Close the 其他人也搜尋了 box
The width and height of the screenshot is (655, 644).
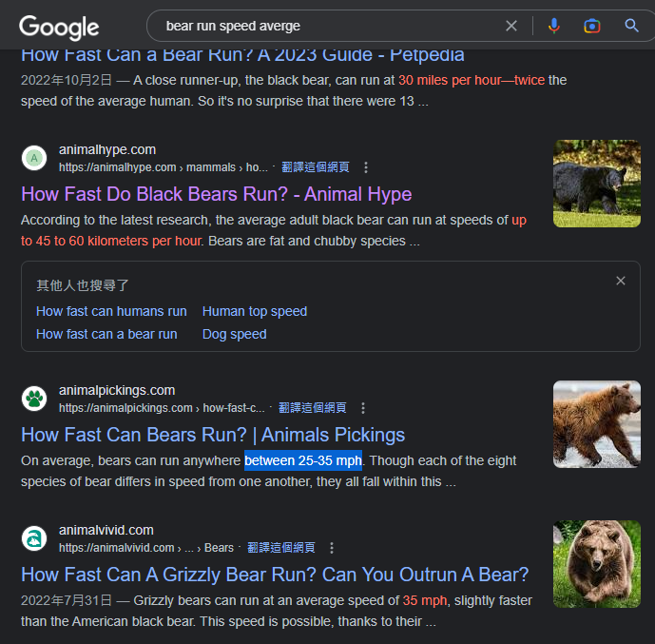click(x=621, y=281)
